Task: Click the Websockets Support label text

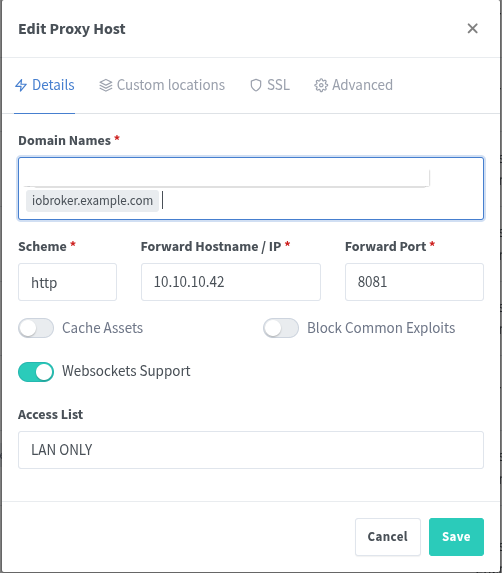Action: click(x=126, y=371)
